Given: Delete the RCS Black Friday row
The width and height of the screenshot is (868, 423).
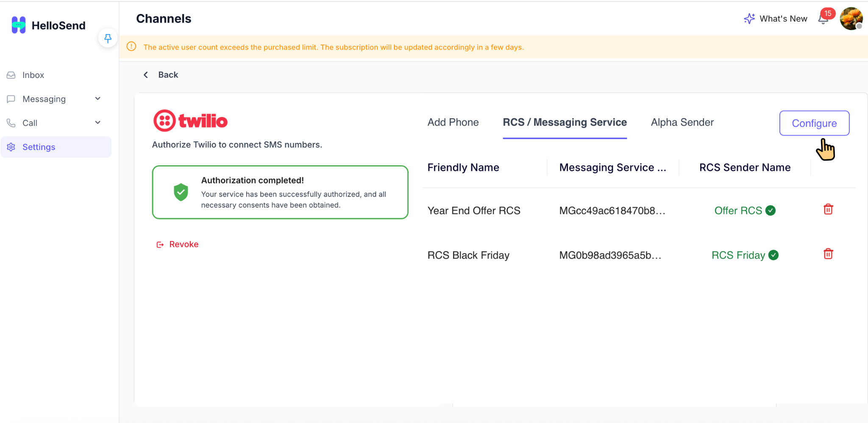Looking at the screenshot, I should [x=828, y=254].
